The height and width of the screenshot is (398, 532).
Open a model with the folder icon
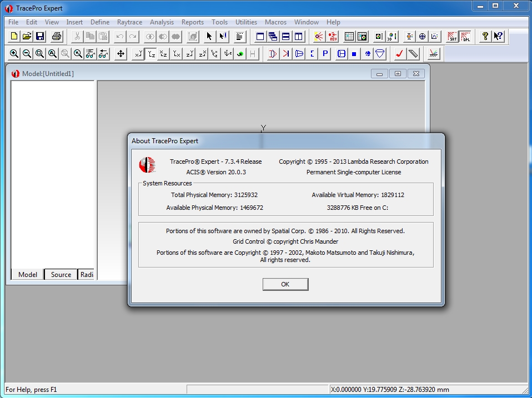[x=27, y=36]
